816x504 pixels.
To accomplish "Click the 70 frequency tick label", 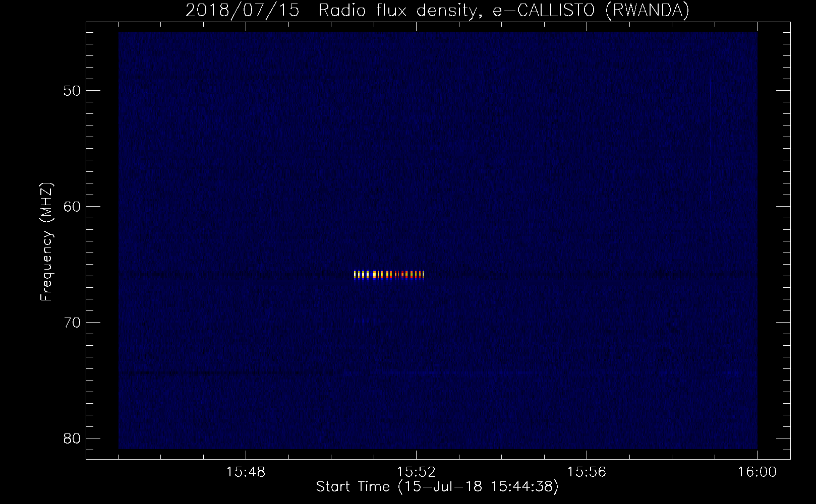I will pyautogui.click(x=73, y=323).
